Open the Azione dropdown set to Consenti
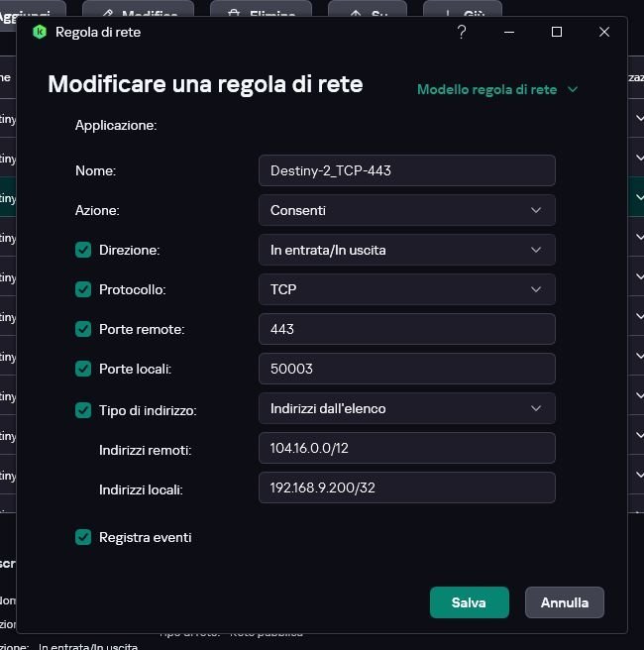The height and width of the screenshot is (650, 644). [x=406, y=210]
